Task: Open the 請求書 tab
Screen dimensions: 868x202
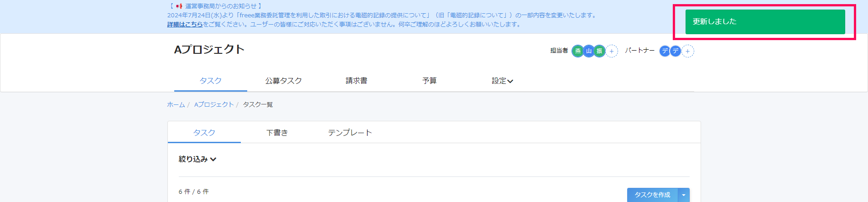Action: tap(357, 81)
